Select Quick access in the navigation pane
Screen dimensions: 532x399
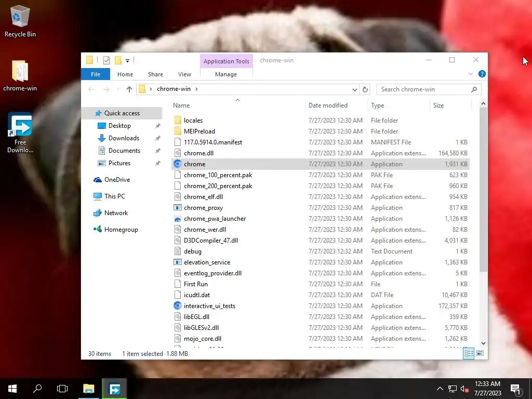[x=122, y=113]
